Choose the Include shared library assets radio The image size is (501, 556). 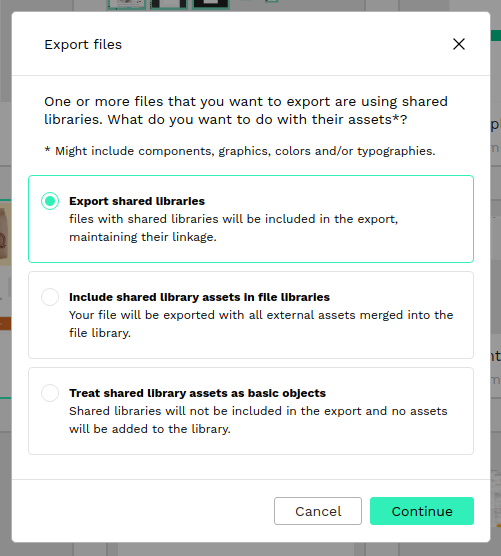[x=50, y=297]
